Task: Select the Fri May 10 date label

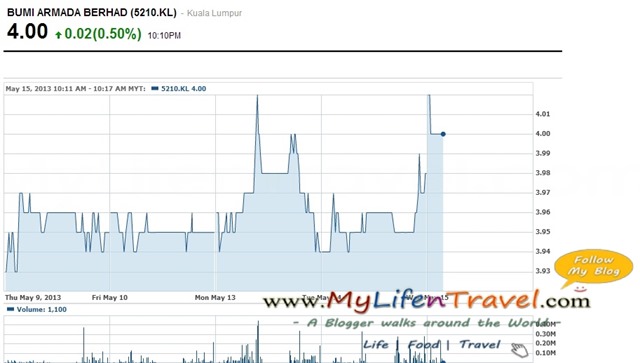Action: coord(110,298)
